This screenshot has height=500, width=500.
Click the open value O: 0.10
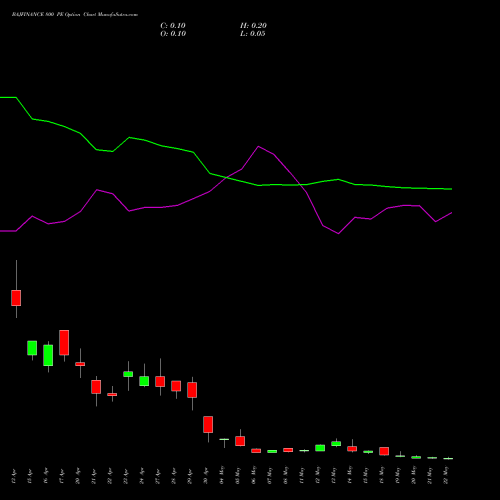click(173, 34)
